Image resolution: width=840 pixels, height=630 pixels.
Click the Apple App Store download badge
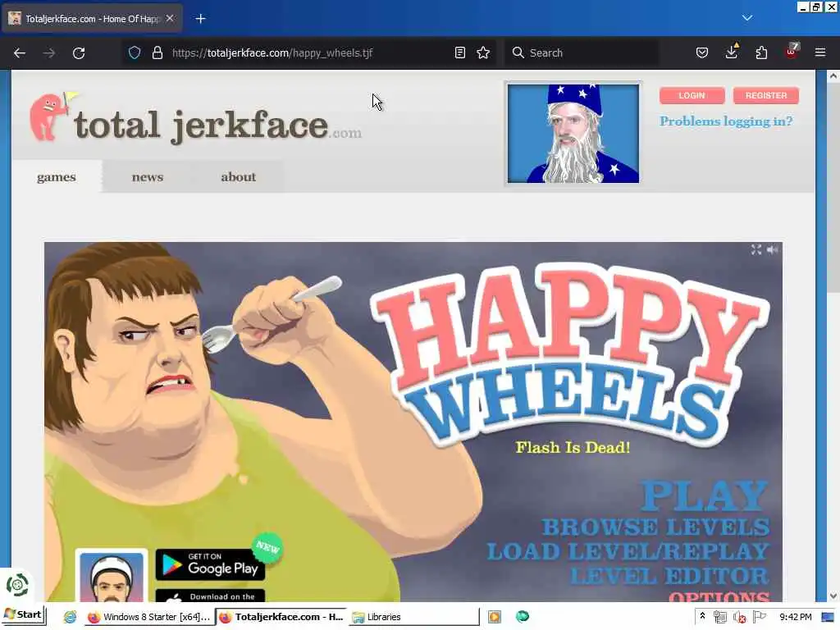(210, 596)
